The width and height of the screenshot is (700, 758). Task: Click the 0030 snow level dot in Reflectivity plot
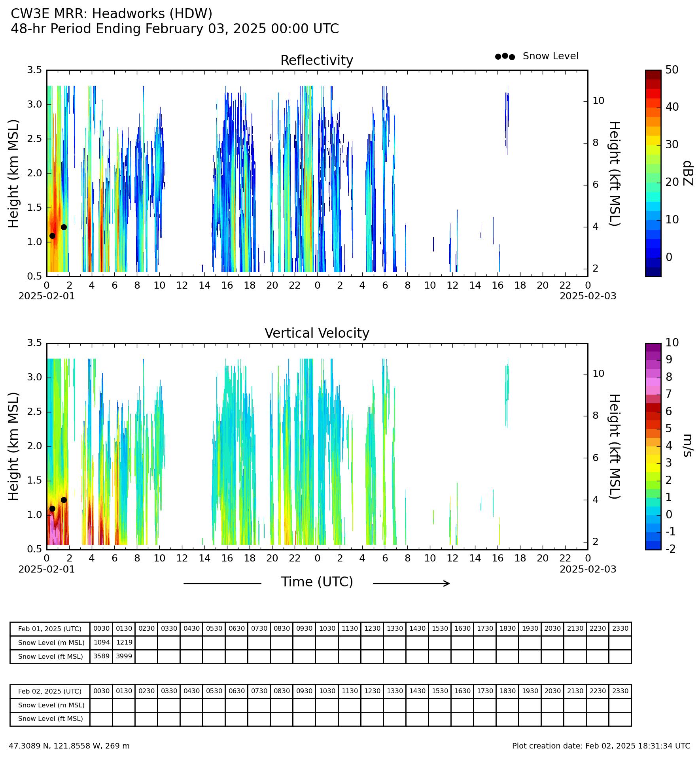click(52, 236)
